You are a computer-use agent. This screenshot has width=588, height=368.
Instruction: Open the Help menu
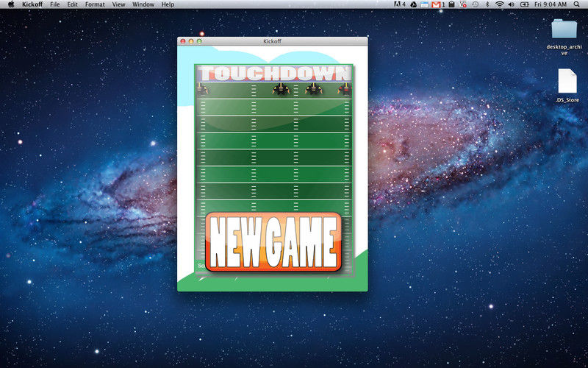[168, 4]
